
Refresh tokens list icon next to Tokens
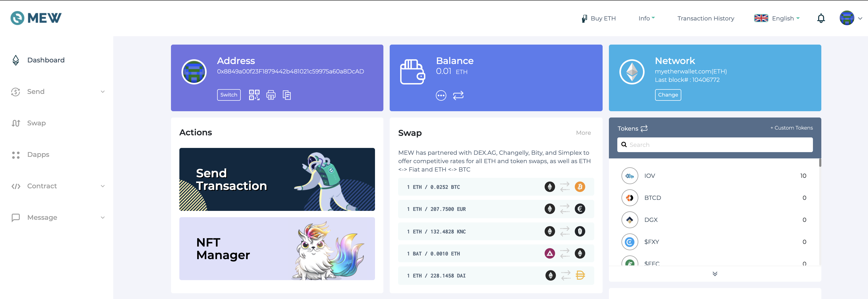644,129
